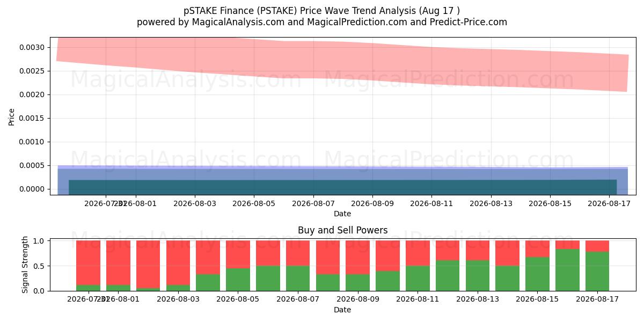This screenshot has height=322, width=644.
Task: Click green buy segment of the 2026-08-05 bar
Action: tap(238, 280)
